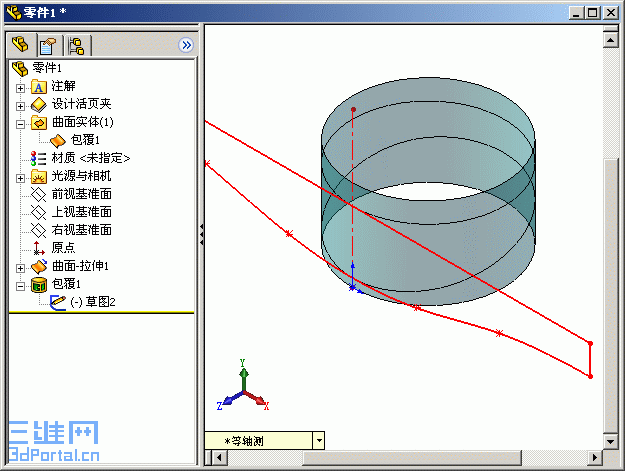The width and height of the screenshot is (625, 471).
Task: Click the horizontal scrollbar left arrow
Action: coord(220,457)
